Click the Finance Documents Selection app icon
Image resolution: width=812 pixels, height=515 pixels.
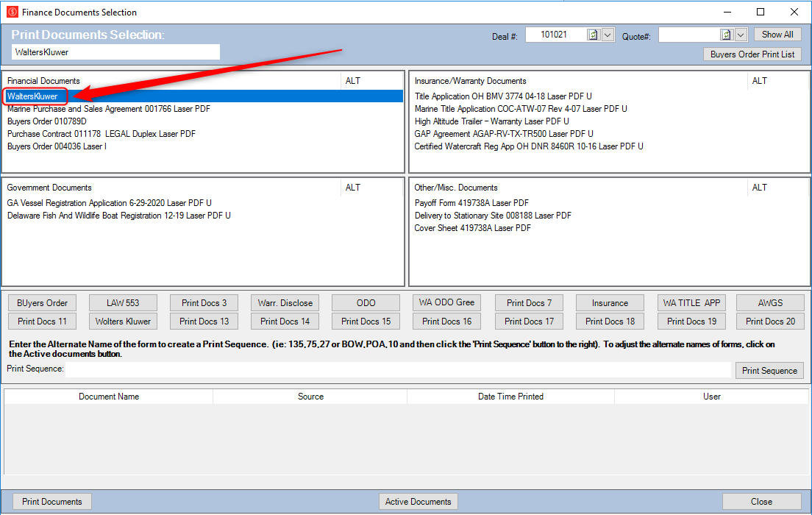[13, 12]
